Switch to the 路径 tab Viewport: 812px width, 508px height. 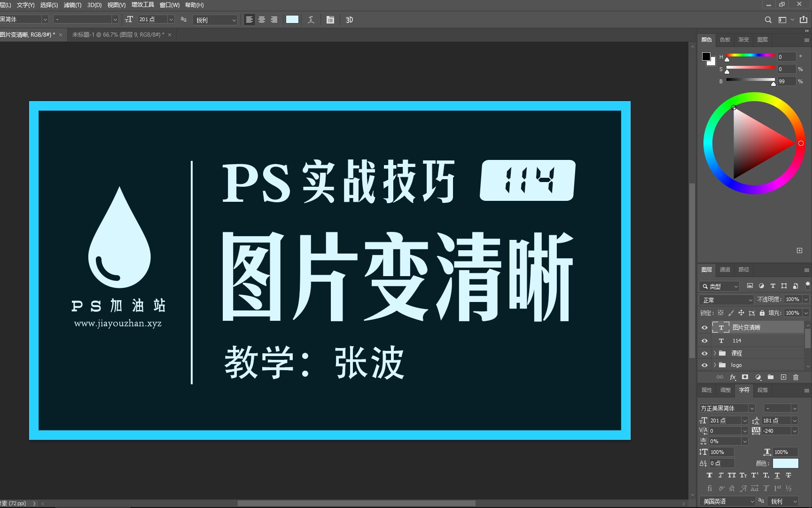tap(744, 270)
